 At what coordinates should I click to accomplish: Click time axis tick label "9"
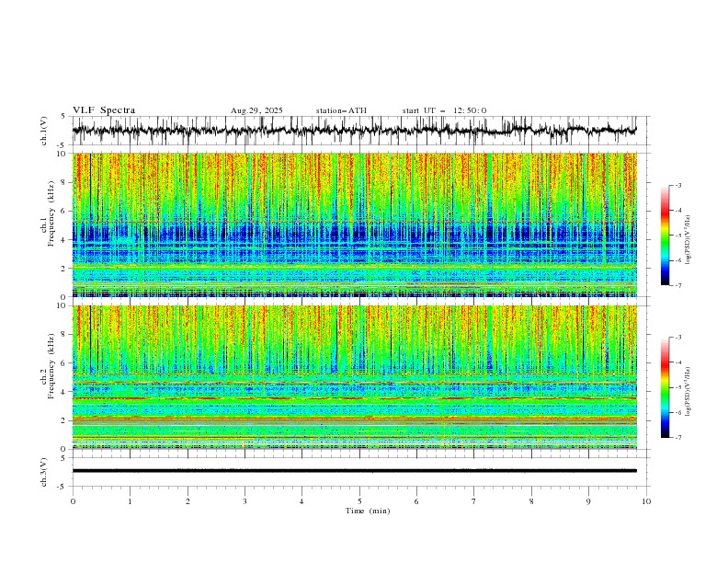tap(588, 501)
